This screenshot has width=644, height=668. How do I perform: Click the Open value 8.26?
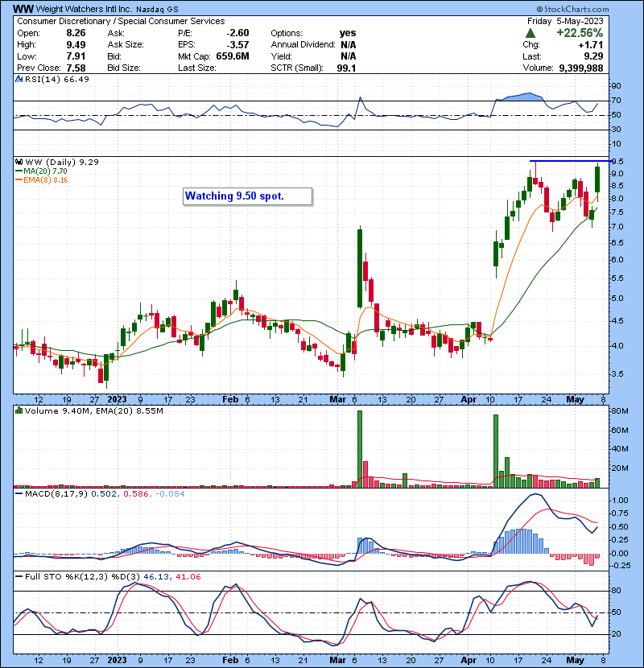(76, 33)
